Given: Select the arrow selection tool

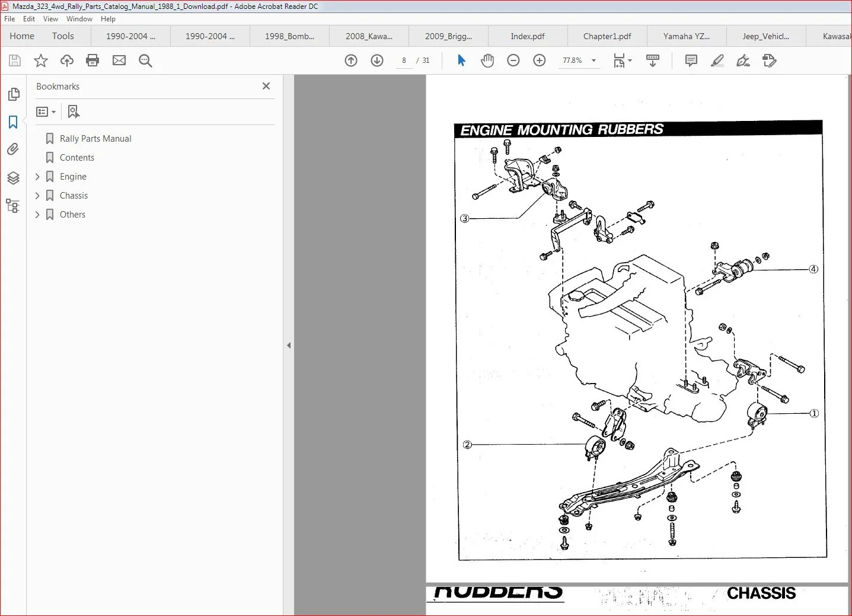Looking at the screenshot, I should point(462,60).
